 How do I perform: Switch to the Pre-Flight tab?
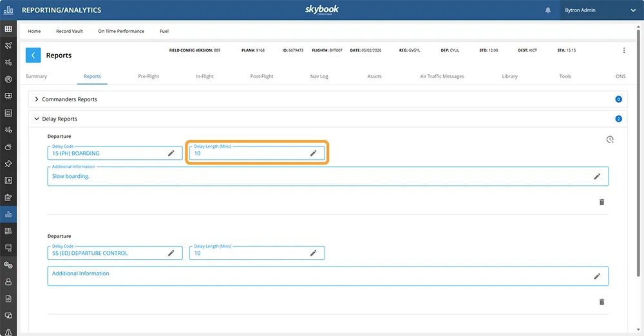point(148,76)
